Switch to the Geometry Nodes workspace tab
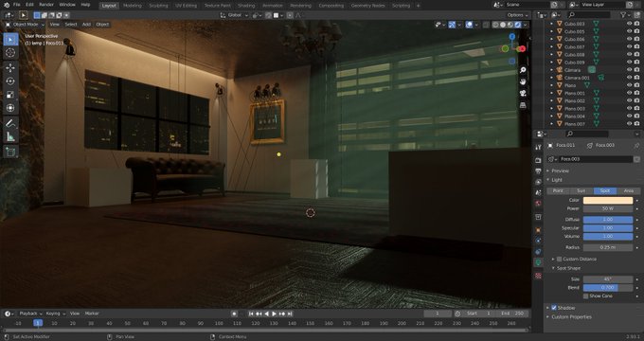Viewport: 644px width, 341px height. [x=368, y=6]
